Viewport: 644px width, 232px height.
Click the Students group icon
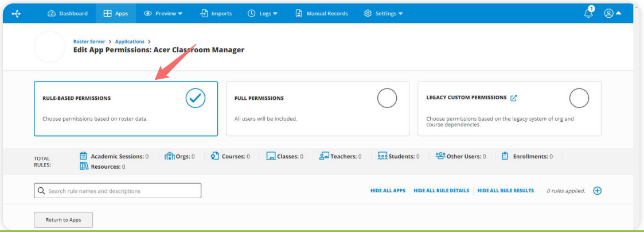pyautogui.click(x=383, y=156)
